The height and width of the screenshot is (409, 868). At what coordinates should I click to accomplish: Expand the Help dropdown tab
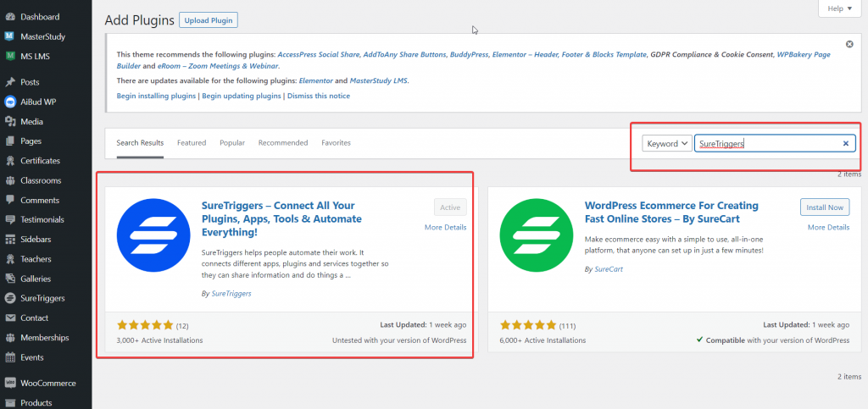coord(839,8)
